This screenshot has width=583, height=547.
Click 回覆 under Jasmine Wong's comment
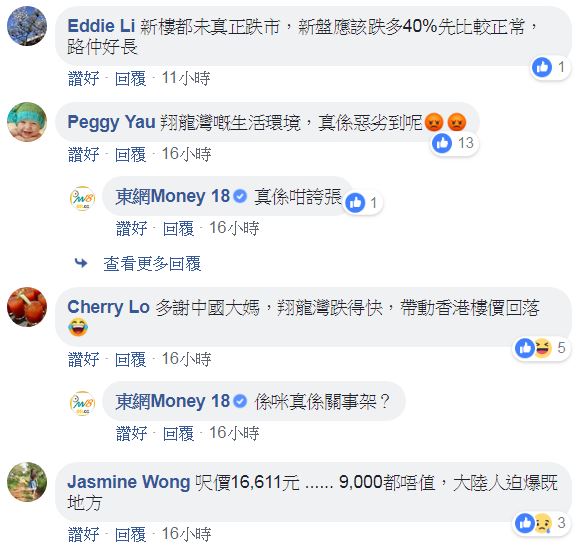click(x=130, y=535)
